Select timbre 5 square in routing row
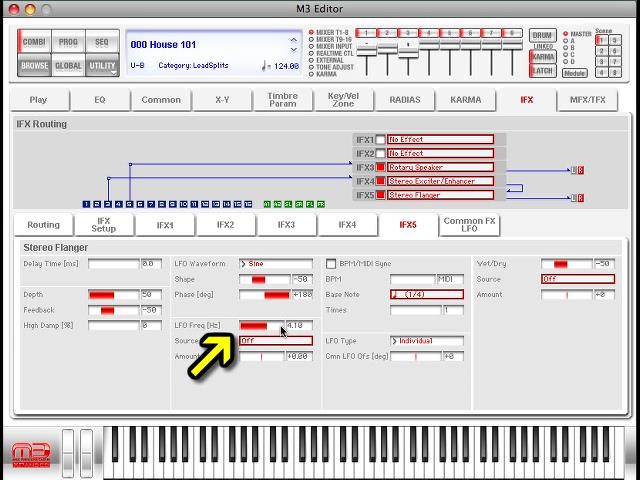This screenshot has width=640, height=480. pyautogui.click(x=129, y=204)
